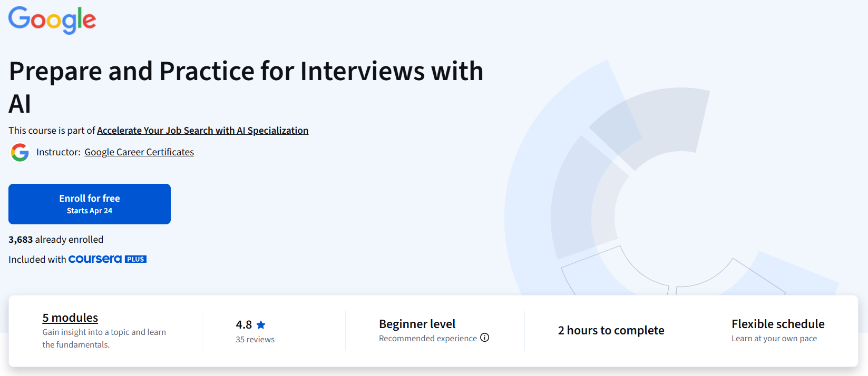
Task: Click the 35 reviews text
Action: tap(255, 340)
